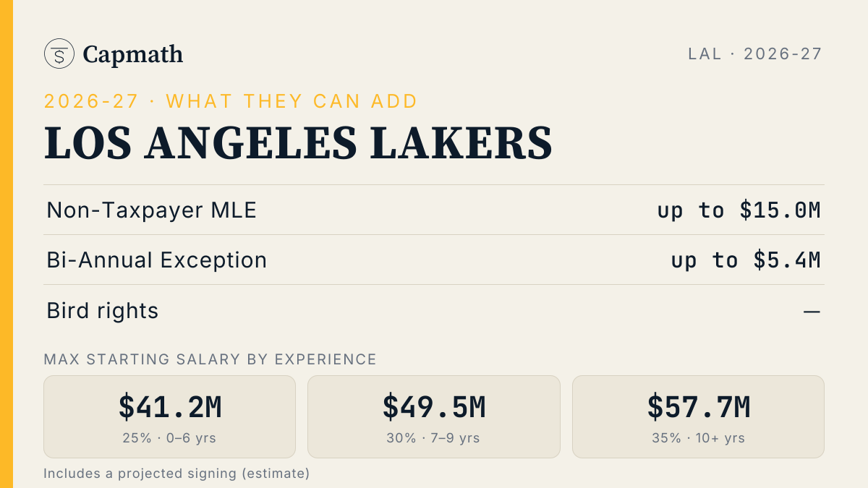
Task: Click the $41.2M salary card
Action: click(170, 416)
